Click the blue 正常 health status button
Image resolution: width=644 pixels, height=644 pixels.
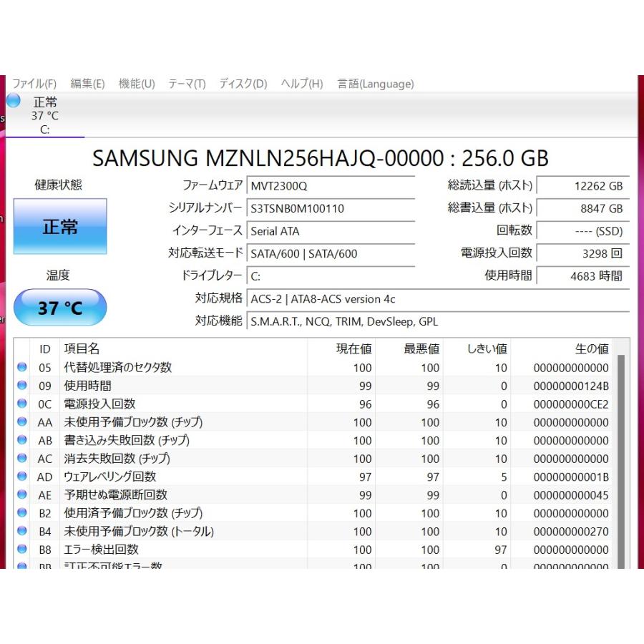(x=60, y=226)
